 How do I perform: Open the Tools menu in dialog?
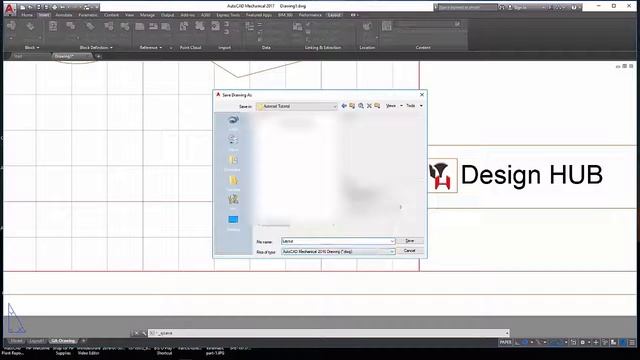(414, 106)
